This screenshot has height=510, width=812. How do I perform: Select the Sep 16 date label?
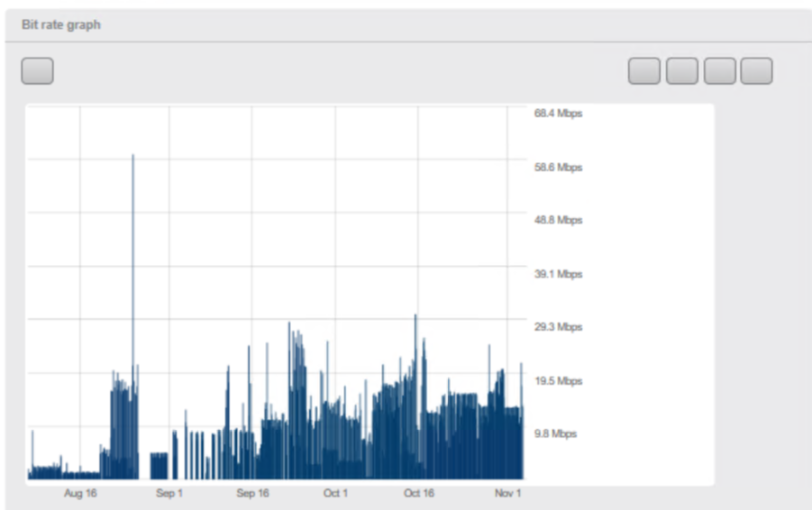pos(252,494)
